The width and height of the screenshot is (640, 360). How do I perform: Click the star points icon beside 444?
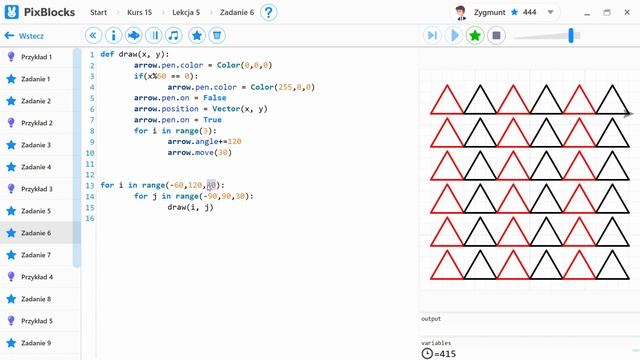[515, 12]
